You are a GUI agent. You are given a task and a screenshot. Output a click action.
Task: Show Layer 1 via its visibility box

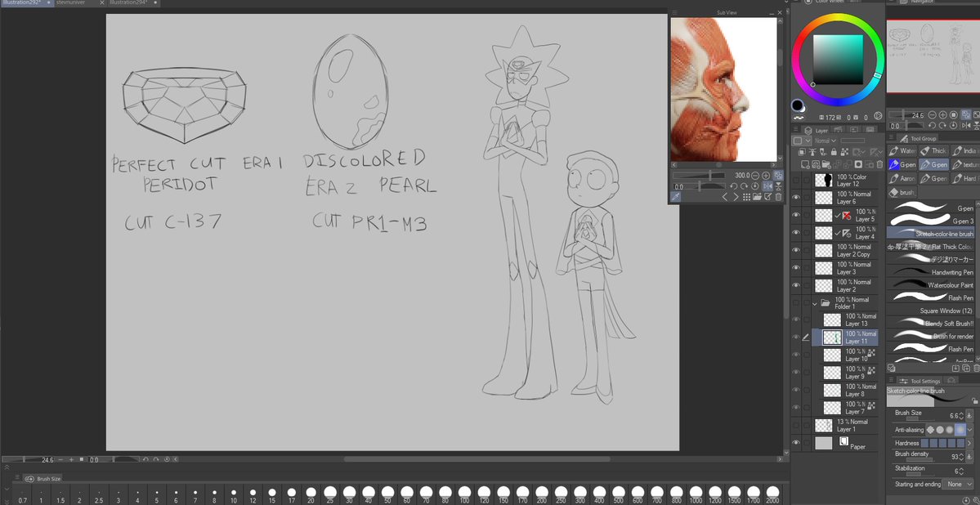795,425
